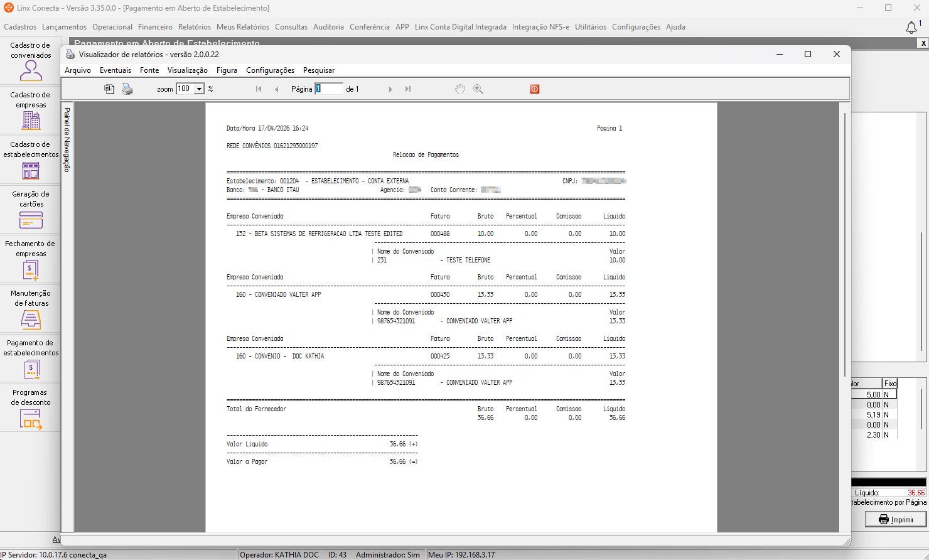Open the APP main menu
This screenshot has width=929, height=560.
click(402, 27)
